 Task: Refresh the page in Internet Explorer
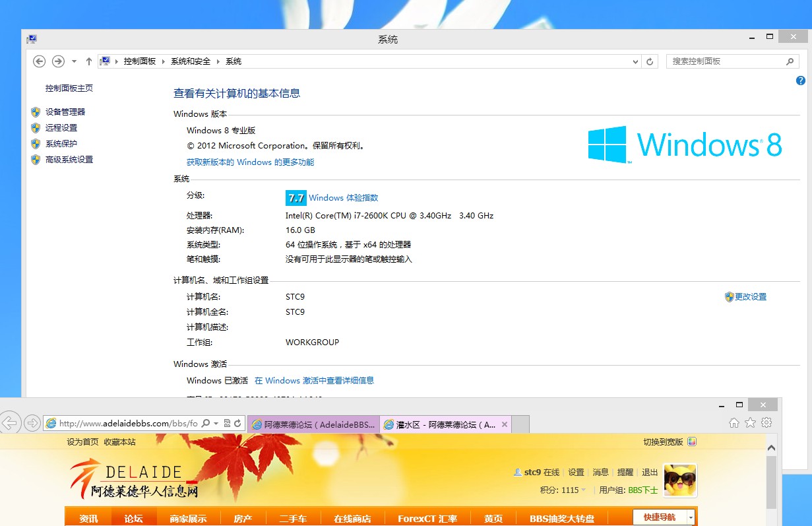(x=237, y=423)
